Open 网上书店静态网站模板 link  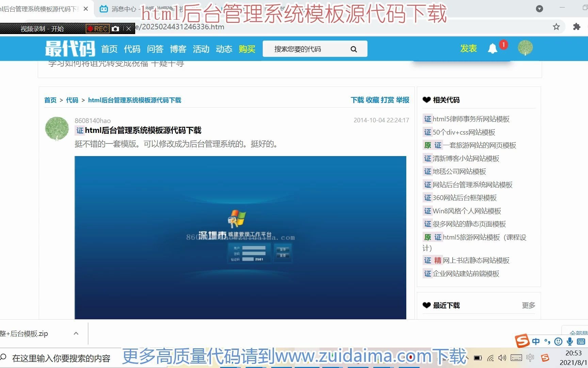tap(476, 260)
